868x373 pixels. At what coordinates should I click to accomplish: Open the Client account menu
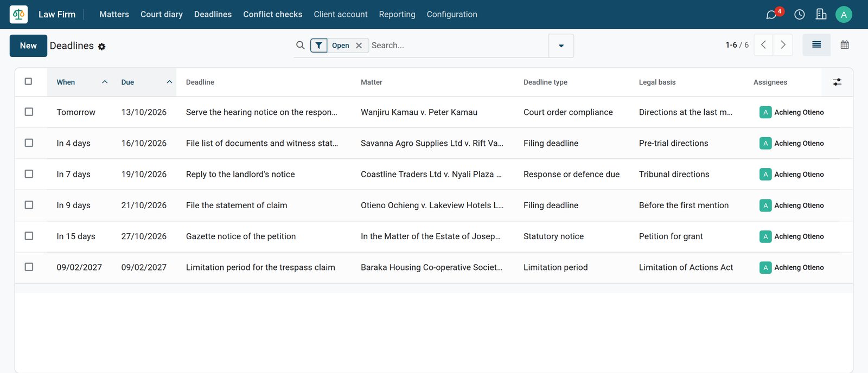341,14
